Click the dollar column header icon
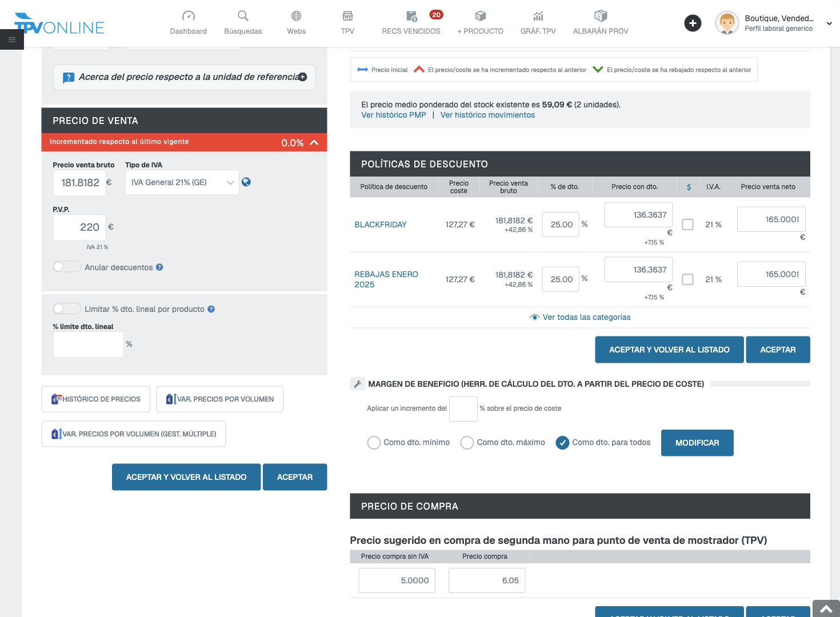The height and width of the screenshot is (617, 840). 689,187
